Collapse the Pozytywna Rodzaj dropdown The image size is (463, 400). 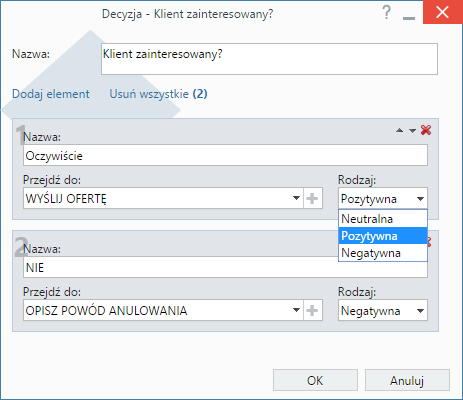coord(420,199)
